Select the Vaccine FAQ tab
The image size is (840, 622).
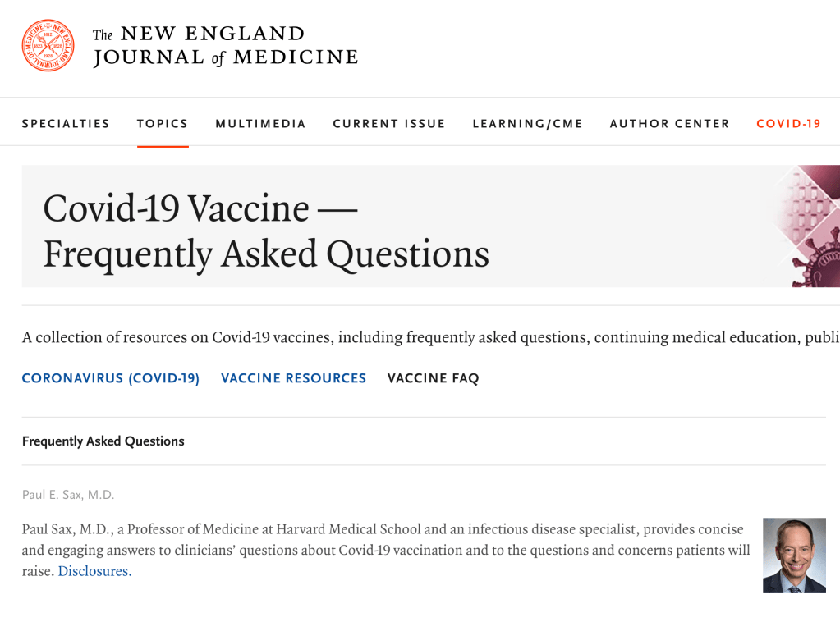433,378
